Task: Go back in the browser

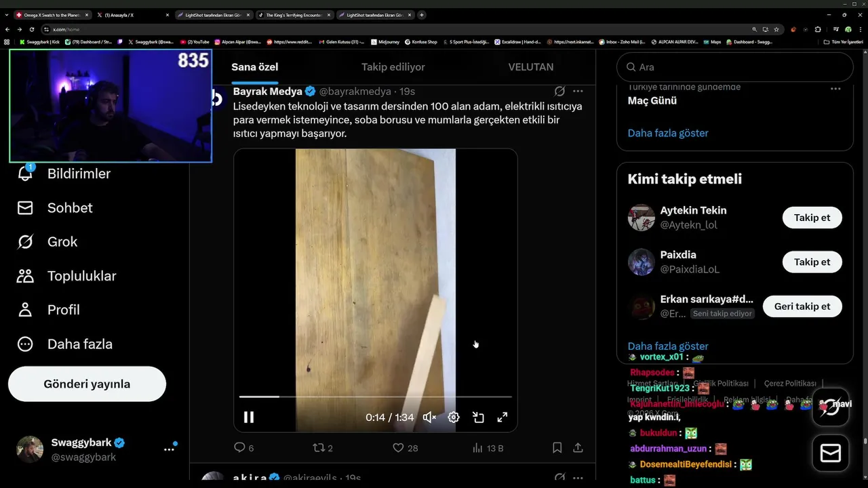Action: coord(7,29)
